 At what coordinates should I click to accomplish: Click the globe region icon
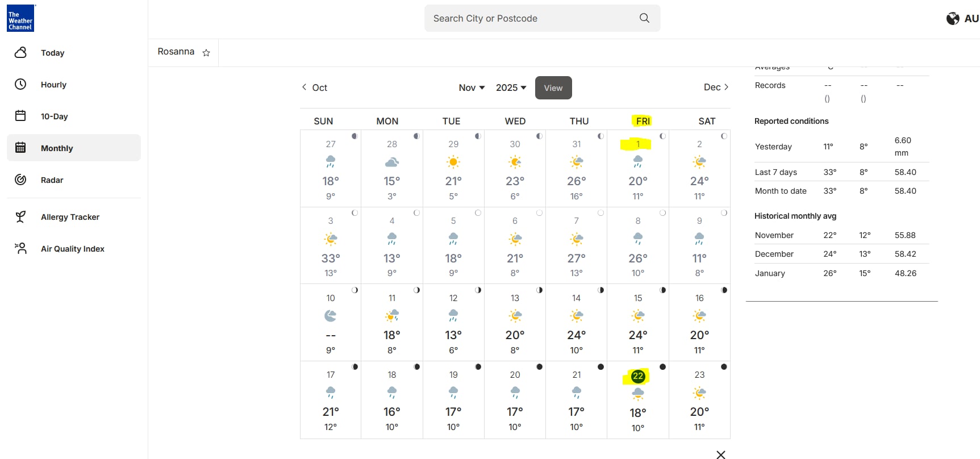point(953,19)
